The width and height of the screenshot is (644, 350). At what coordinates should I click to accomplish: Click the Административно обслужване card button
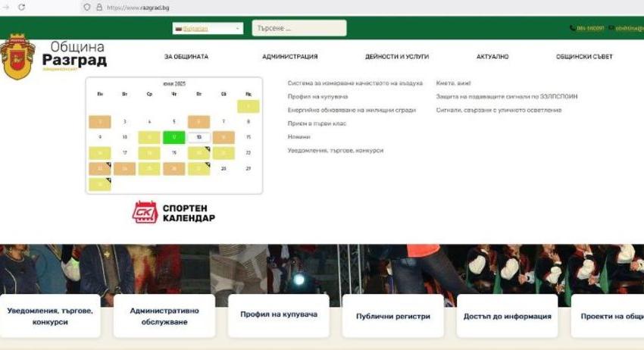click(x=164, y=316)
